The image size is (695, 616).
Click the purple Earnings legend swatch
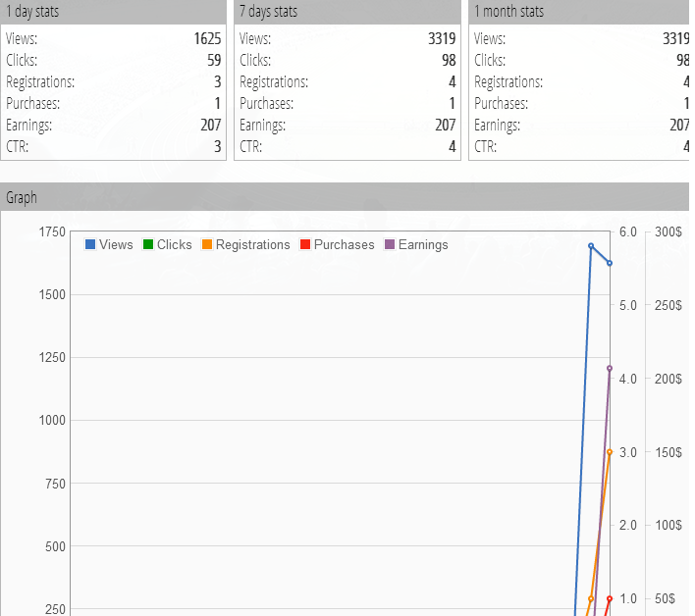tap(390, 244)
